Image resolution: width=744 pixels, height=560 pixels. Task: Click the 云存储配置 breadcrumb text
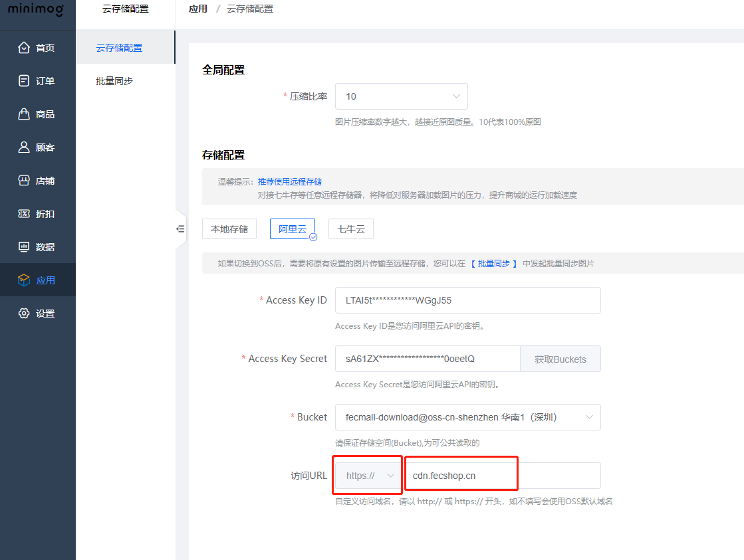point(250,9)
